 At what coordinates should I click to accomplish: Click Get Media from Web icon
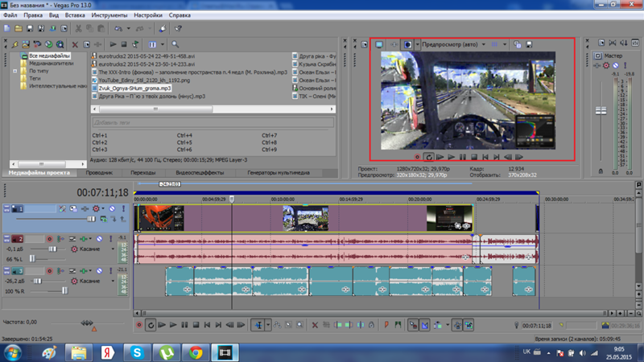click(49, 44)
